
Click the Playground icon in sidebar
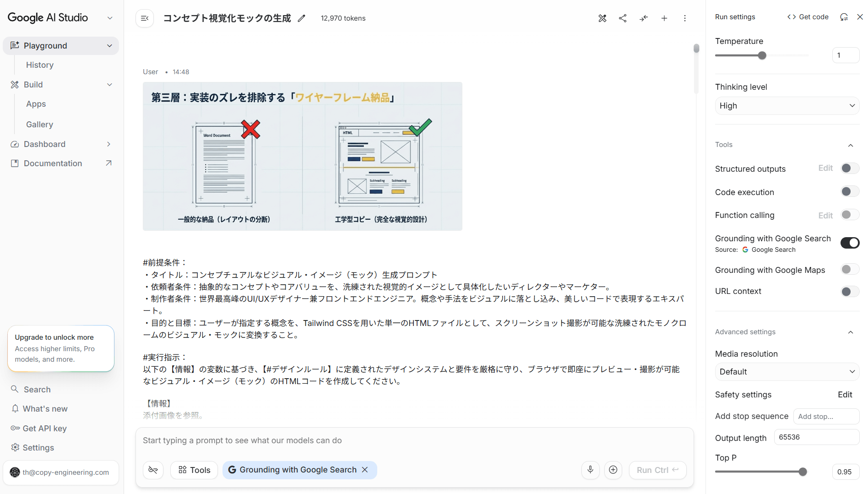click(15, 45)
